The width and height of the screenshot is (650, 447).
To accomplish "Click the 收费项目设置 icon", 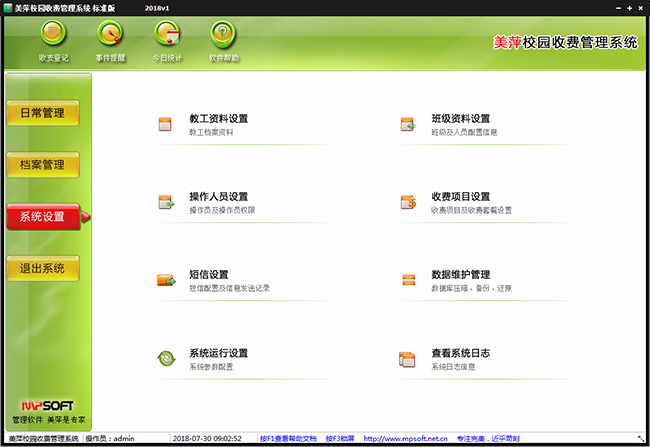I will 407,202.
